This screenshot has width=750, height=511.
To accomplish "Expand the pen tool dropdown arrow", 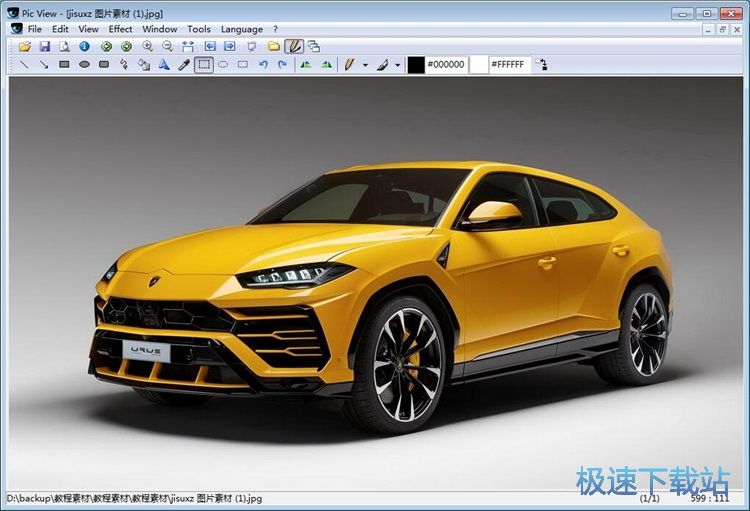I will tap(365, 65).
